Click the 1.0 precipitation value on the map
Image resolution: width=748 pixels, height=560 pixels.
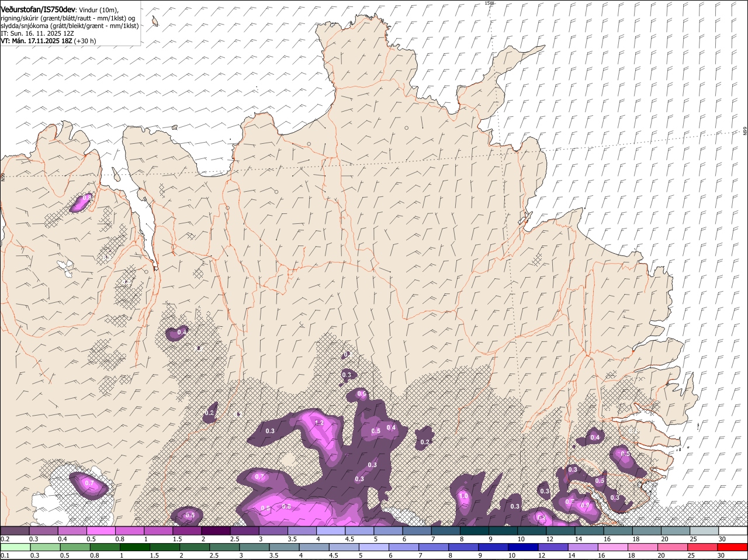pos(463,496)
